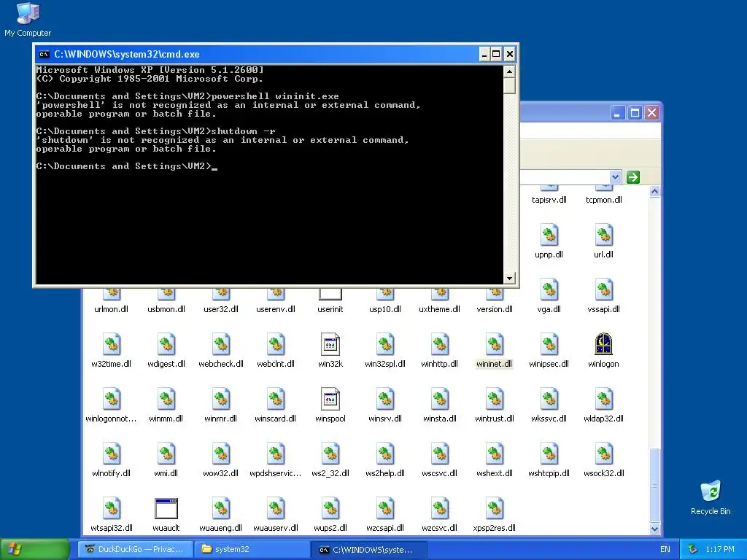Screen dimensions: 747x560
Task: Click the Explorer scroll down arrow
Action: pos(654,529)
